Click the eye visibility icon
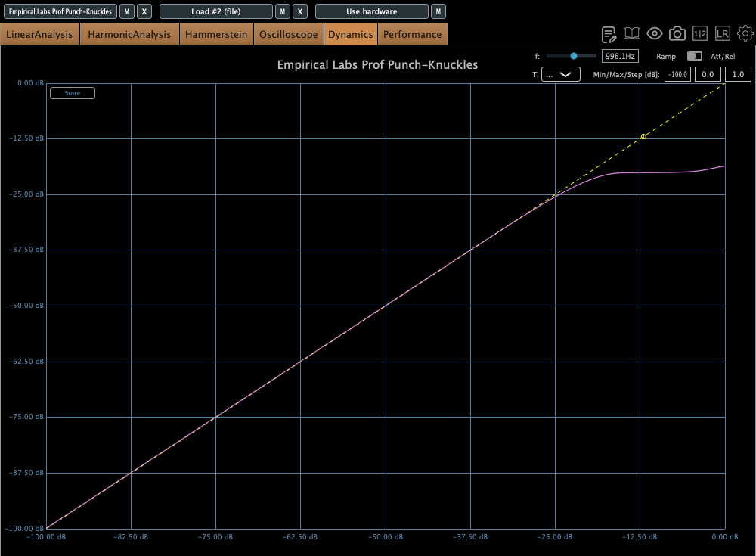The width and height of the screenshot is (756, 556). point(655,34)
